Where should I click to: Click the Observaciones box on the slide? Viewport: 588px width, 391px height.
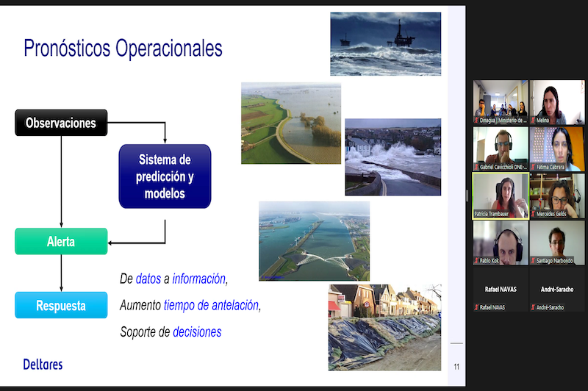(61, 123)
